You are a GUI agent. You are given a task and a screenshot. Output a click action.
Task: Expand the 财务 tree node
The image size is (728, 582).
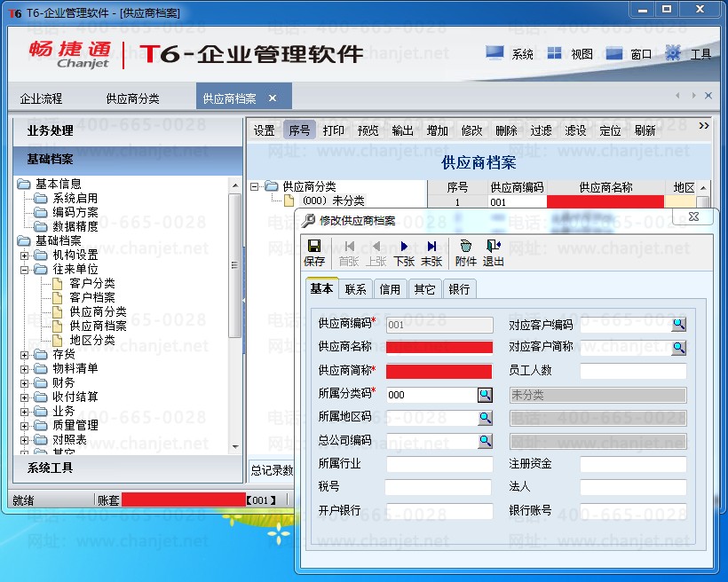click(x=24, y=383)
